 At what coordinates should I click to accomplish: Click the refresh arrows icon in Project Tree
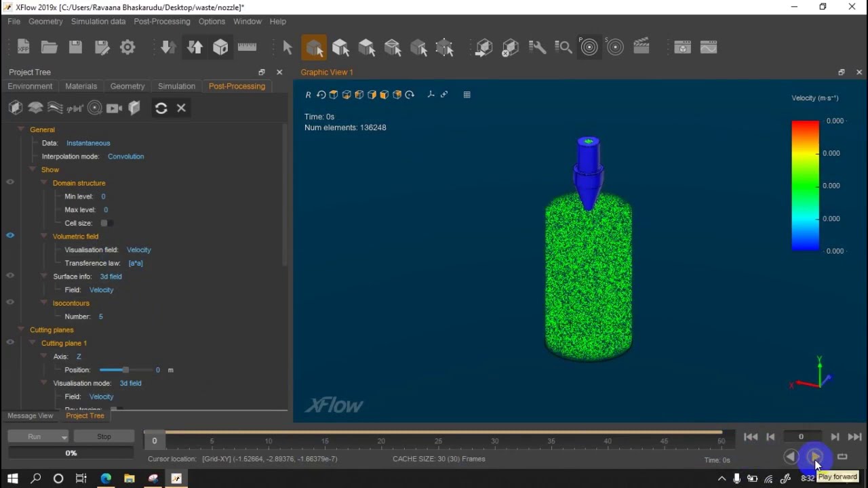[161, 108]
